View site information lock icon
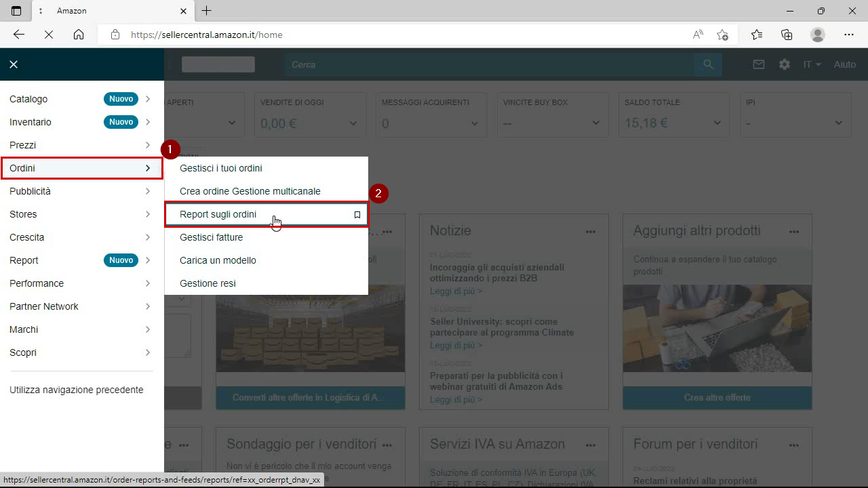The image size is (868, 488). (115, 35)
